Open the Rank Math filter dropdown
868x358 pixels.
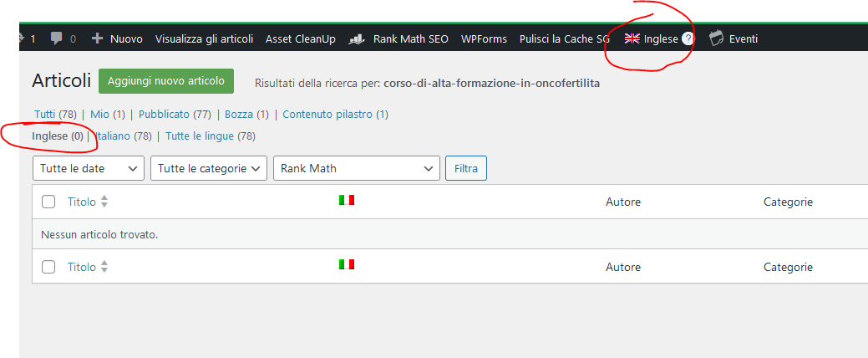[357, 168]
